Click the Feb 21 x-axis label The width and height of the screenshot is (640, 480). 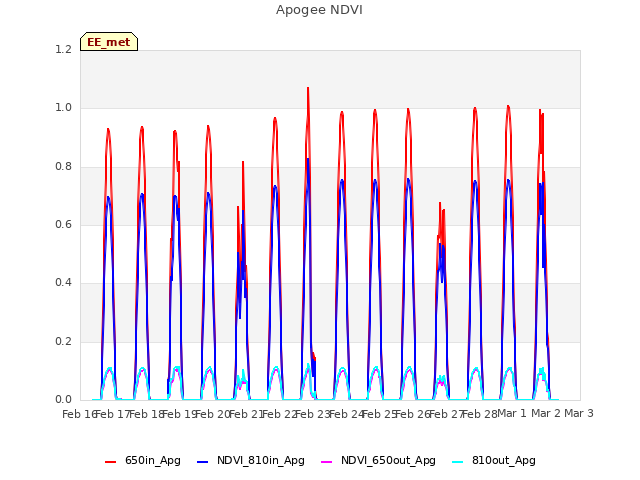click(245, 414)
